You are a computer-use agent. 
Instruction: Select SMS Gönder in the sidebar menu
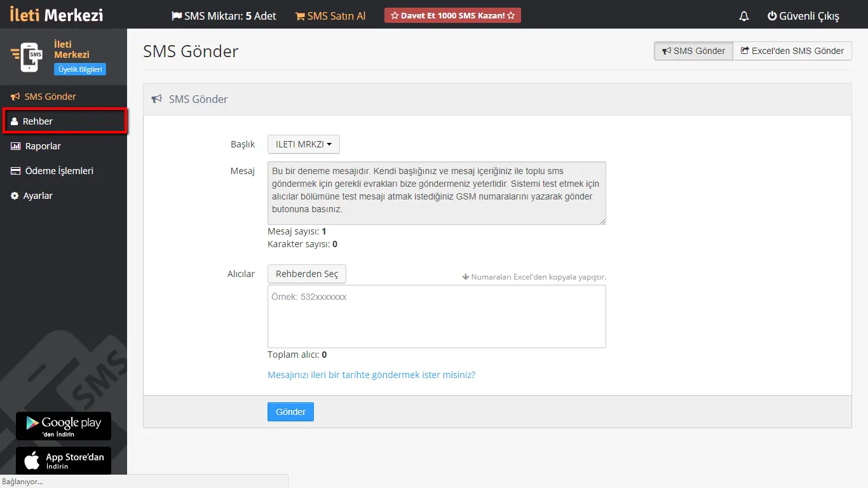(x=64, y=97)
